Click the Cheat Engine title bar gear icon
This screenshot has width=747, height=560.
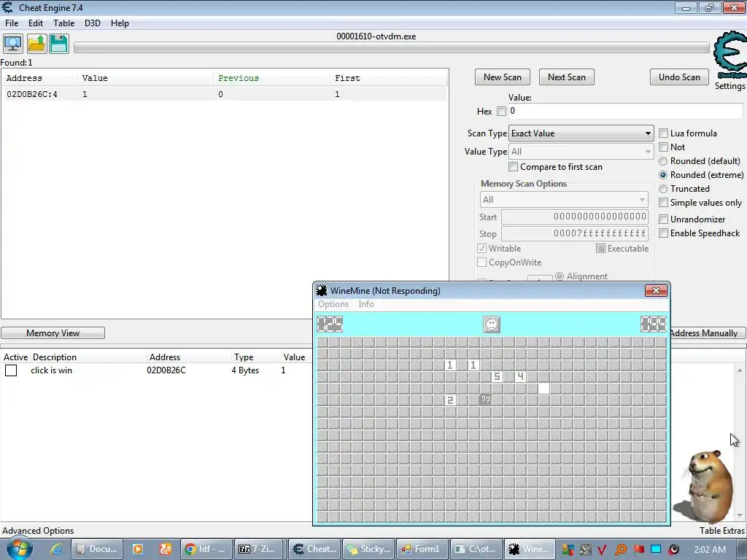coord(7,7)
